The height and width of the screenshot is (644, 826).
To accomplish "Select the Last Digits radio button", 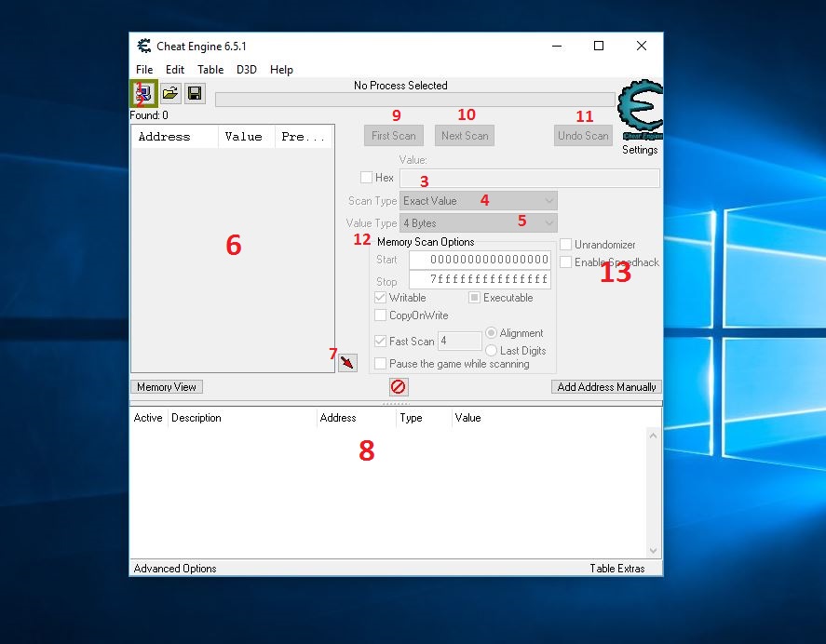I will (x=491, y=350).
